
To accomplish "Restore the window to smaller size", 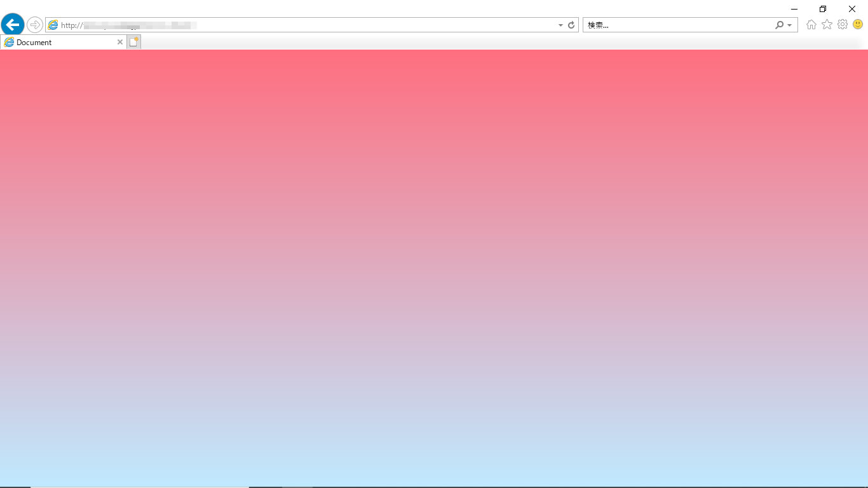I will (x=822, y=9).
